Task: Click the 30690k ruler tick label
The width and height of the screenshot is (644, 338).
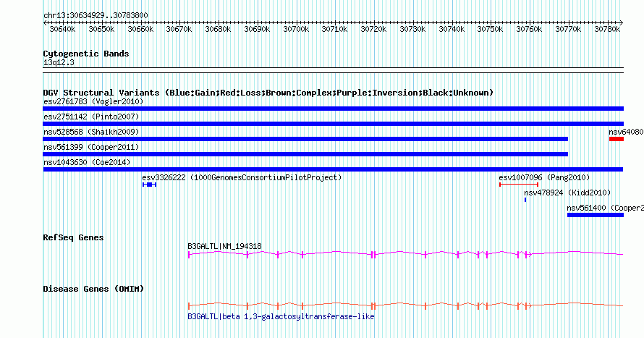Action: click(x=257, y=29)
